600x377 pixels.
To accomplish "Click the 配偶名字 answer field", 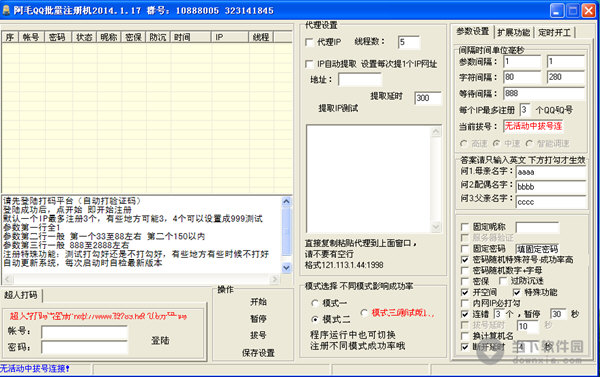I will [x=551, y=187].
